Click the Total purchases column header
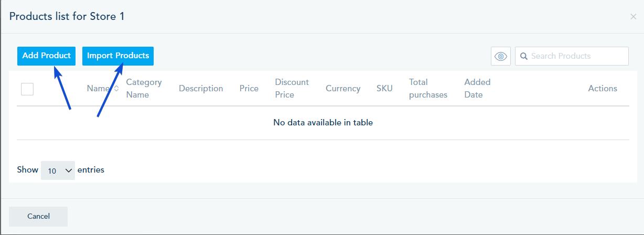 point(428,89)
